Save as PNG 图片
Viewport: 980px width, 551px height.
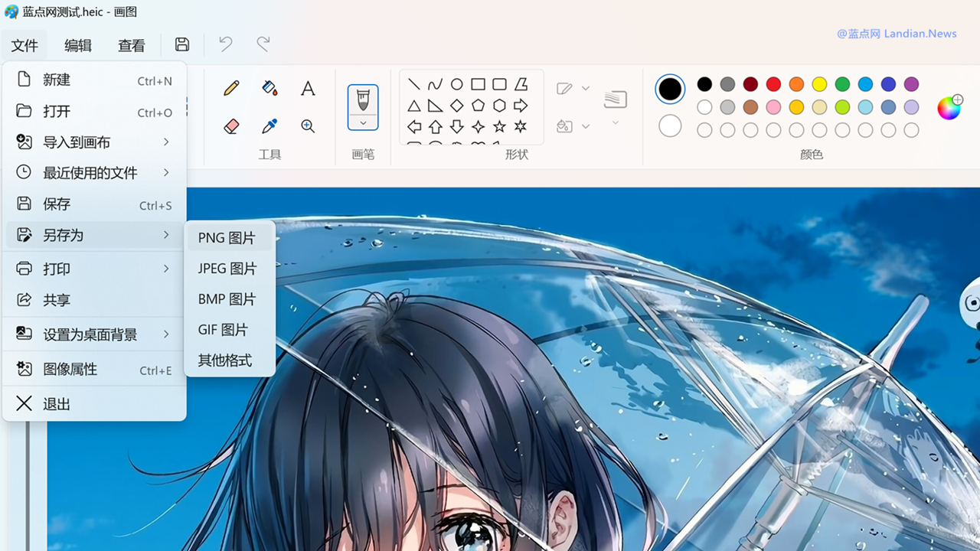230,238
